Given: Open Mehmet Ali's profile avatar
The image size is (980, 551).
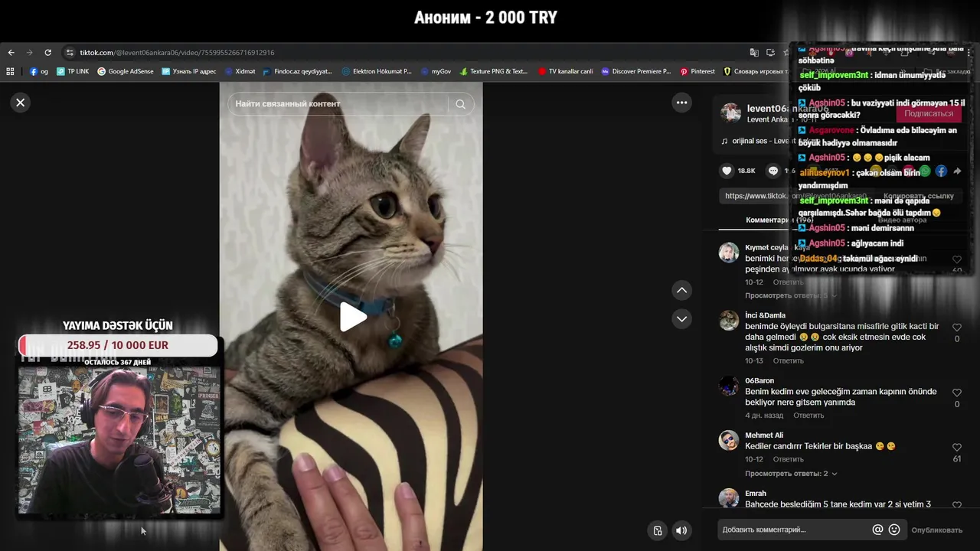Looking at the screenshot, I should (x=729, y=440).
